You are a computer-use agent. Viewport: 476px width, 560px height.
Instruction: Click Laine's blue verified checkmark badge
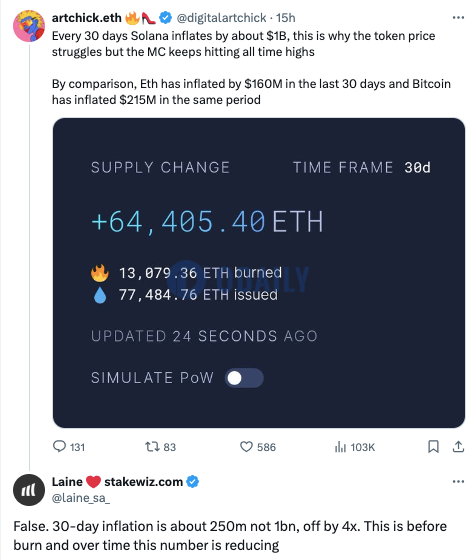193,481
